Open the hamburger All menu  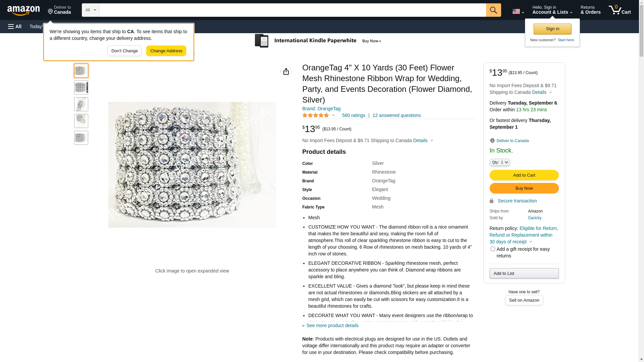tap(15, 26)
